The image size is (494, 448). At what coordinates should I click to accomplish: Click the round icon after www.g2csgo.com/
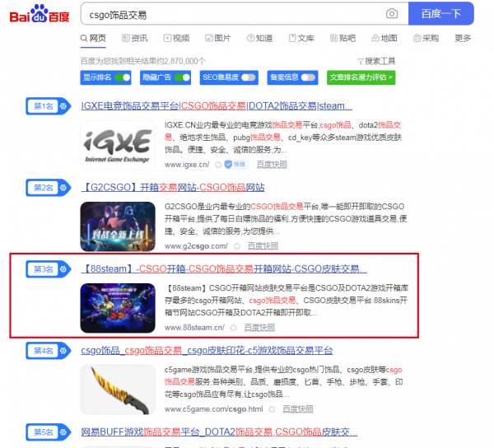click(x=237, y=246)
